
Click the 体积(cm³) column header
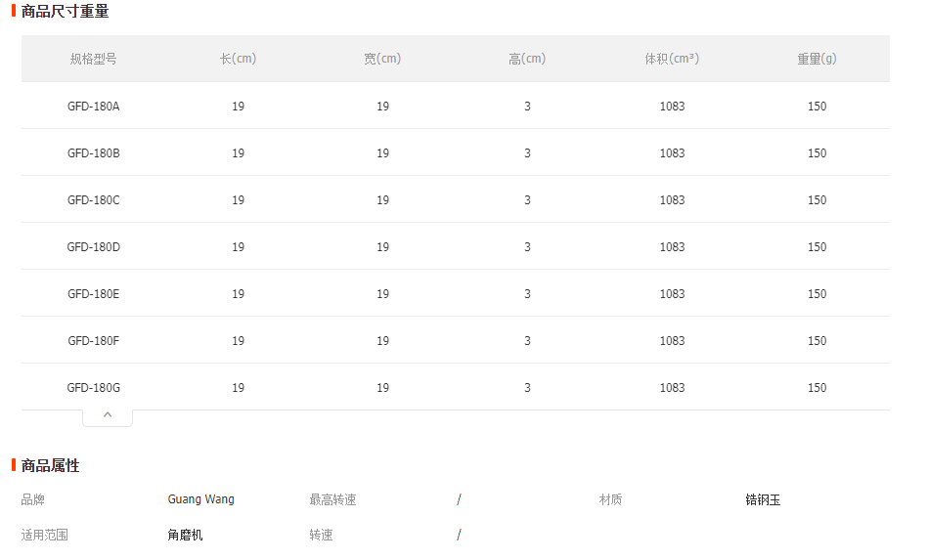pos(673,59)
